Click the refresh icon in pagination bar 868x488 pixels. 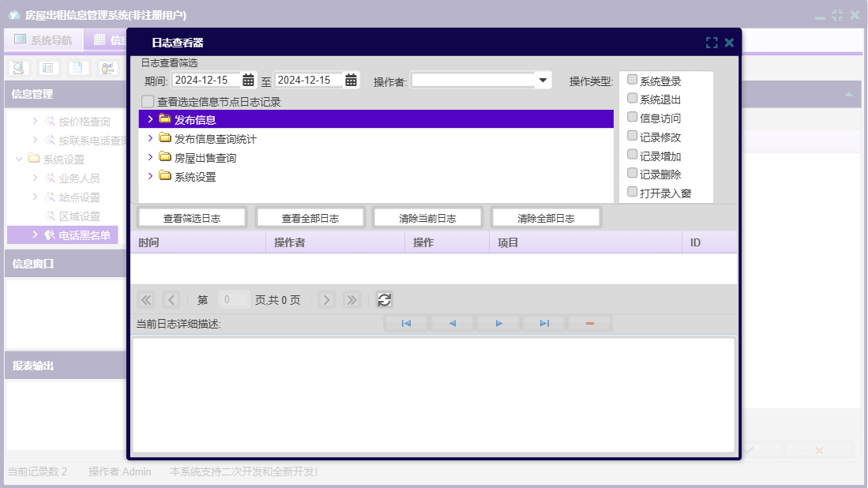point(384,299)
